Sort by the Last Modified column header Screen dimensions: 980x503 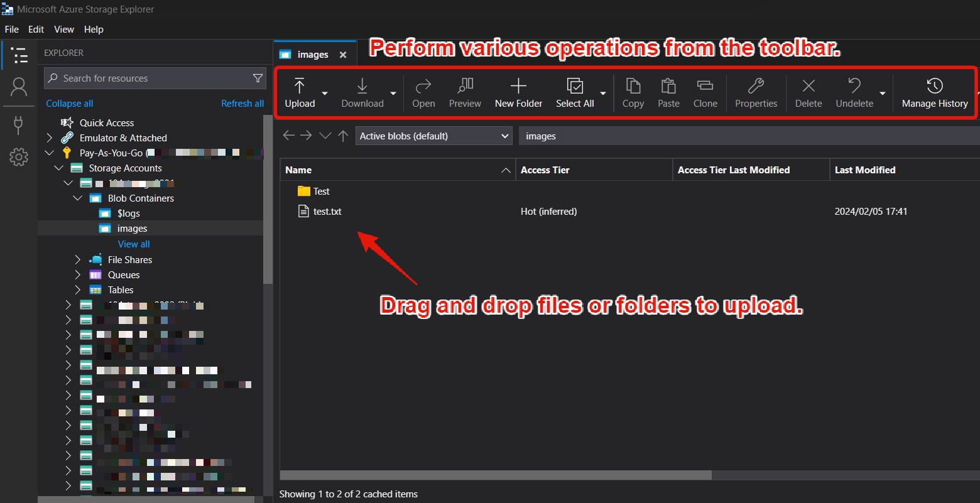pyautogui.click(x=905, y=170)
